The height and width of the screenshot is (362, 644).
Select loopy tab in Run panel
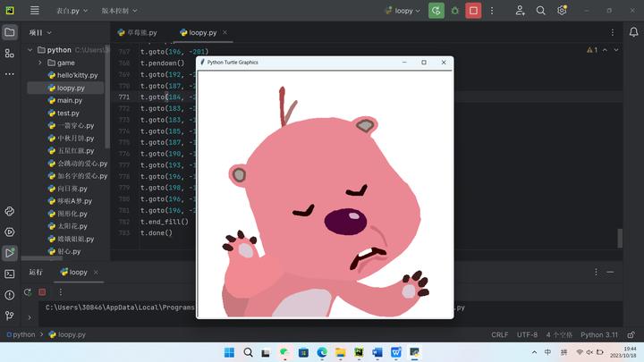(74, 272)
